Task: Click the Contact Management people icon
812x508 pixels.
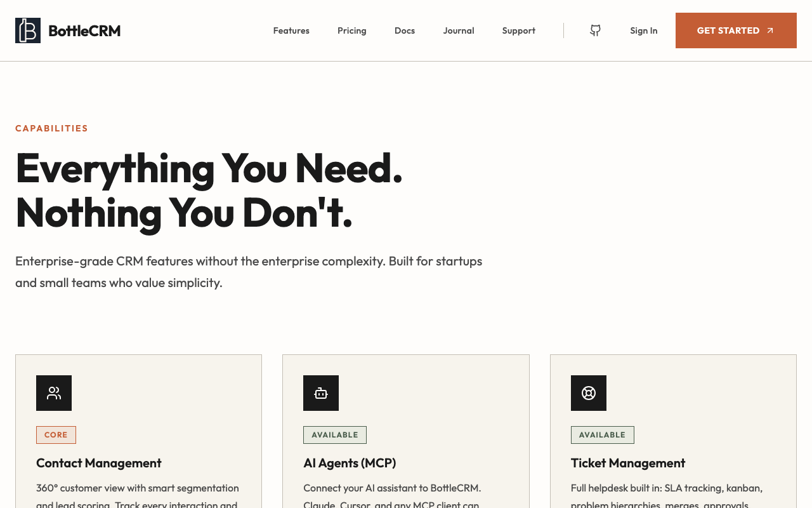Action: 54,393
